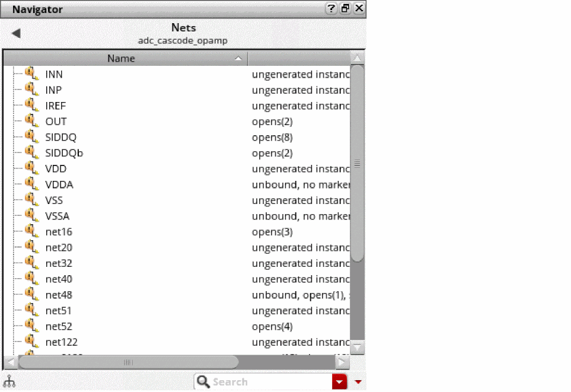Select the IREF net name
Image resolution: width=571 pixels, height=392 pixels.
click(x=55, y=106)
